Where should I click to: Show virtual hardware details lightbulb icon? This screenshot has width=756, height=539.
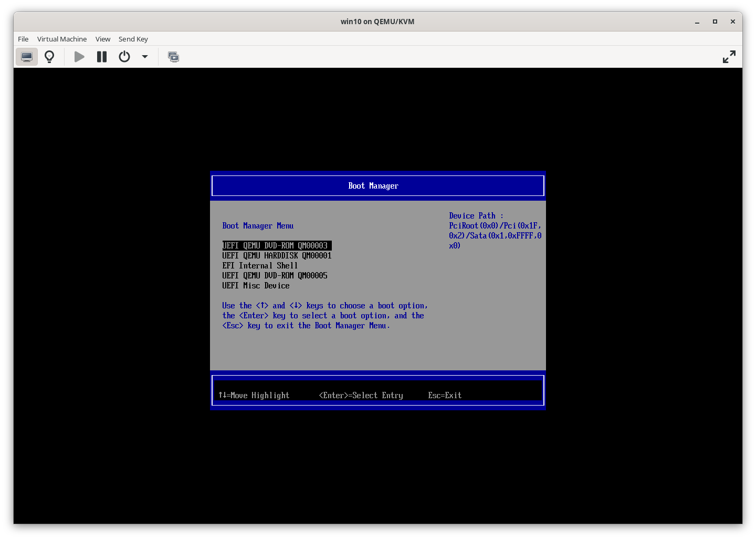[x=49, y=57]
